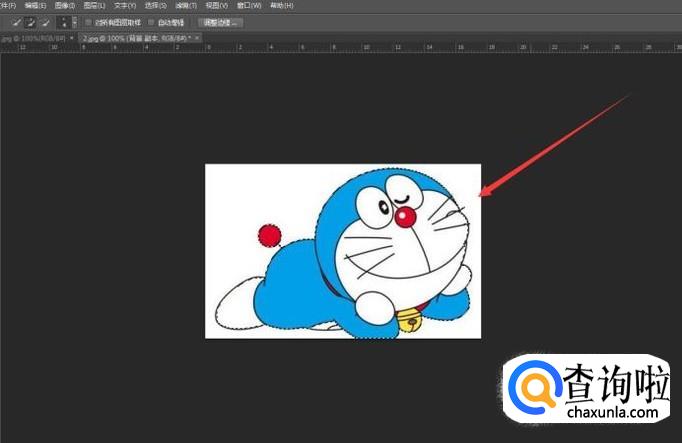Open the 编辑(E) menu
682x443 pixels.
click(35, 6)
